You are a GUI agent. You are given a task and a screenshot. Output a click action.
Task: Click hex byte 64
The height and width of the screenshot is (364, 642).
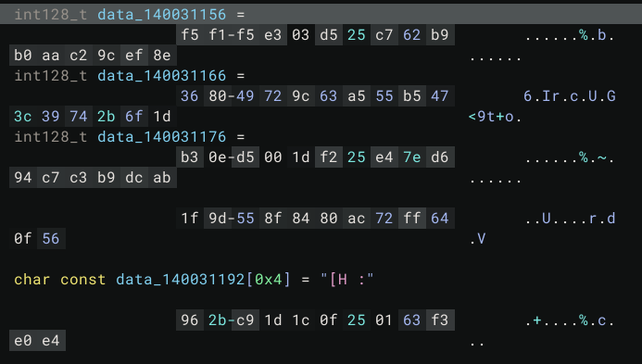point(439,219)
